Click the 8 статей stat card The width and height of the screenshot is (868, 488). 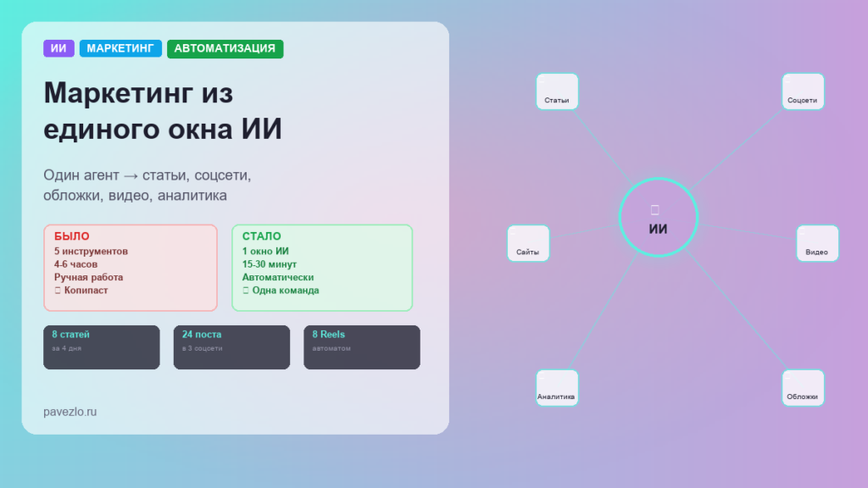102,347
